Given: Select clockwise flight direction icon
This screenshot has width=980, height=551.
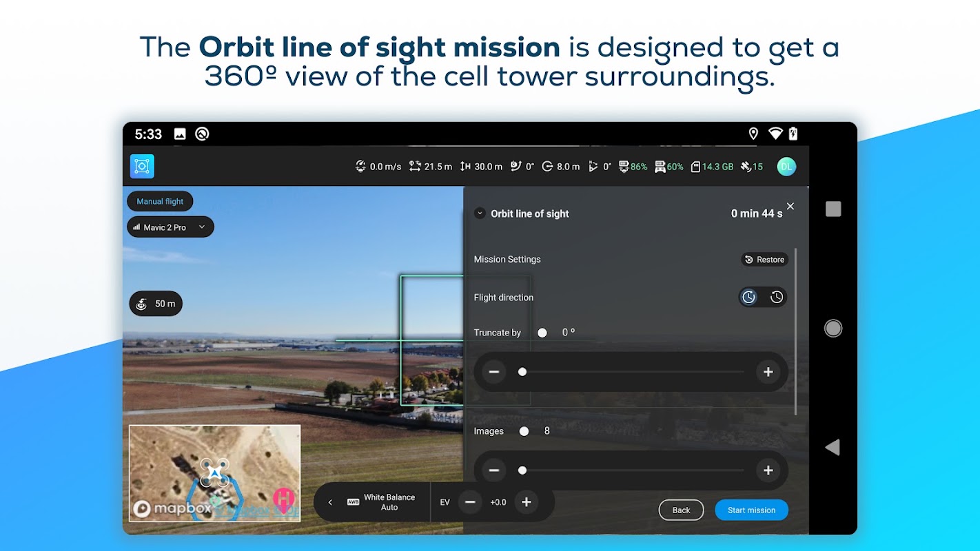Looking at the screenshot, I should tap(748, 297).
